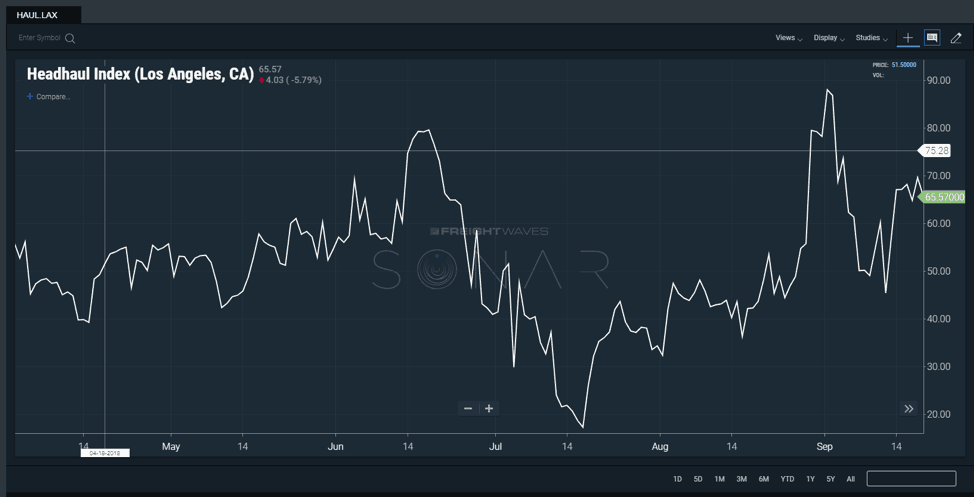Click the 90.00 price axis label
The image size is (974, 497).
pos(939,80)
